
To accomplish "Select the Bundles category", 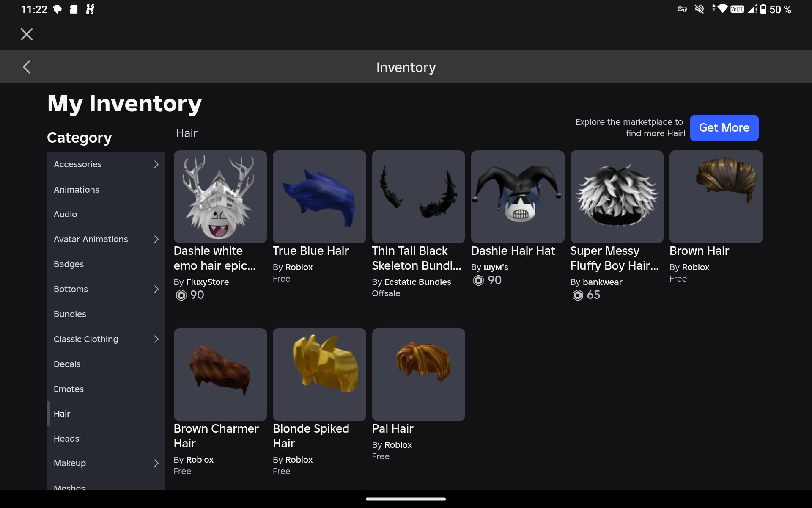I will point(106,314).
